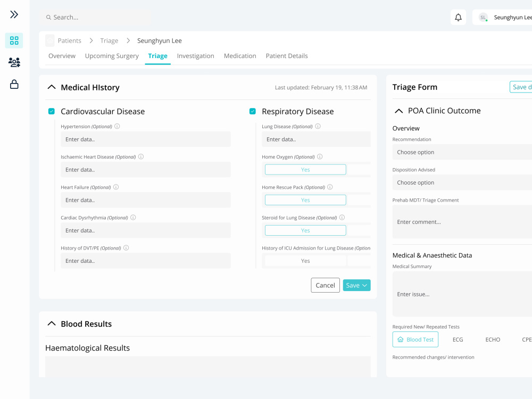The image size is (532, 399).
Task: Show info for Steroid for Lung Disease
Action: [342, 218]
